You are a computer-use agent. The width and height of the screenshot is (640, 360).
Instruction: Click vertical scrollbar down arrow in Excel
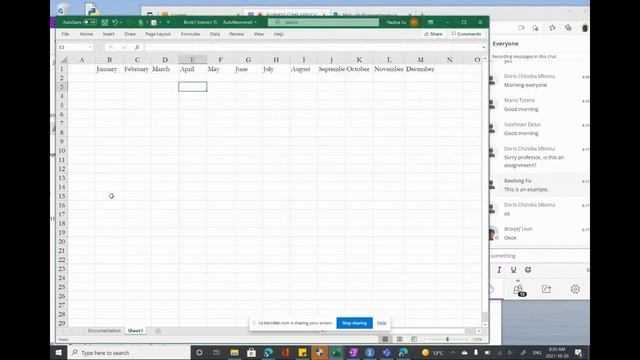tap(484, 324)
